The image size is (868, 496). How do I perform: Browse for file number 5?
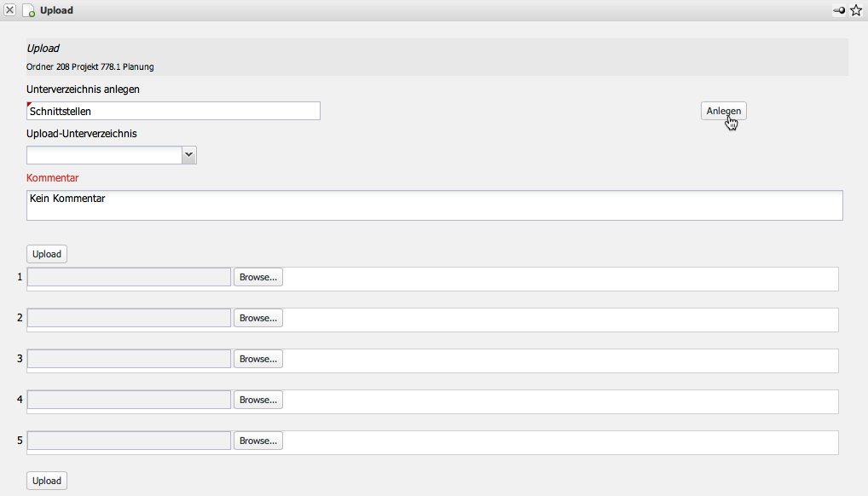point(258,441)
